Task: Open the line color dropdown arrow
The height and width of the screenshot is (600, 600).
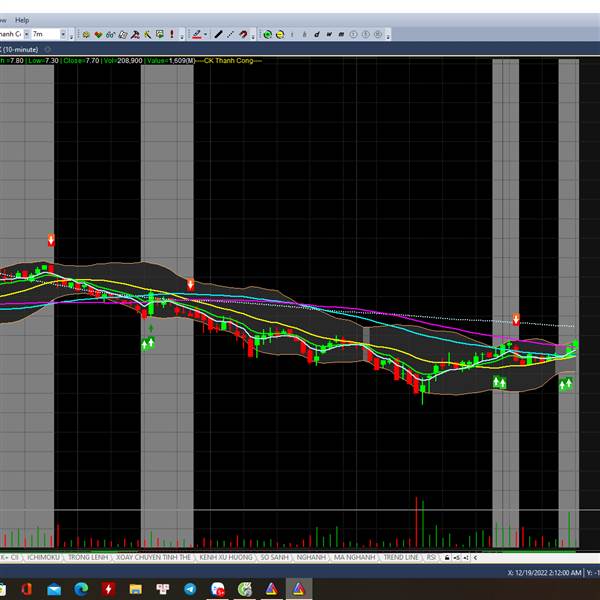Action: (205, 34)
